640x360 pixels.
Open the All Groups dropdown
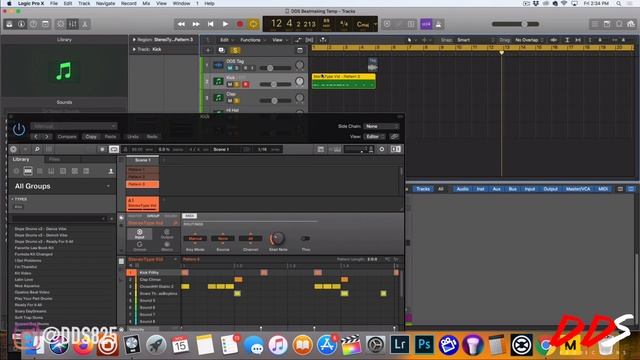[x=62, y=186]
